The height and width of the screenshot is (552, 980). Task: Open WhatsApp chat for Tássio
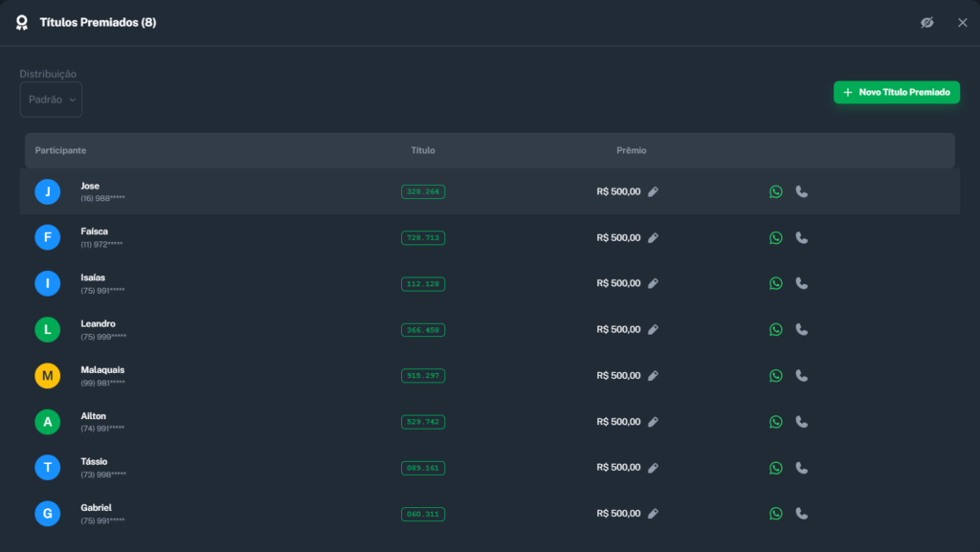point(775,468)
